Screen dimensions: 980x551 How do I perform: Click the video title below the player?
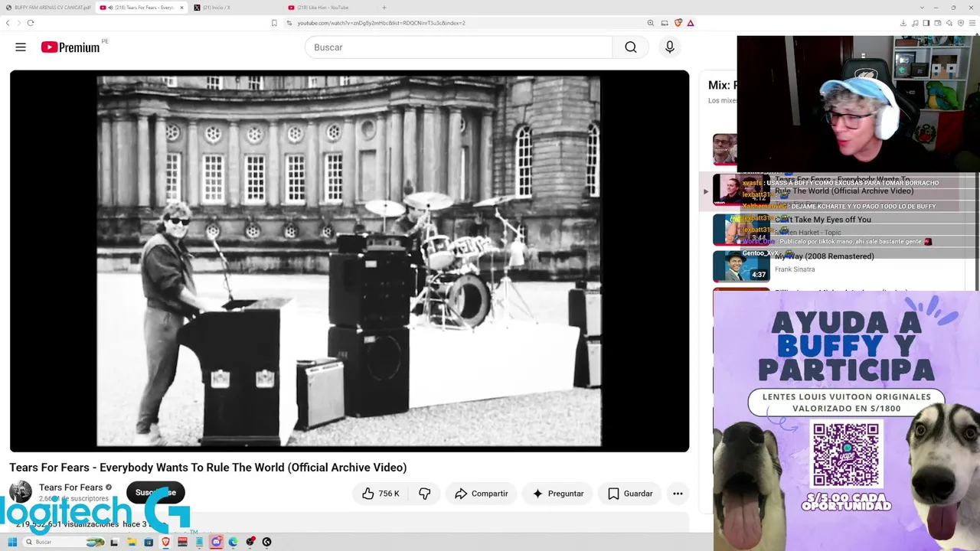click(x=208, y=468)
